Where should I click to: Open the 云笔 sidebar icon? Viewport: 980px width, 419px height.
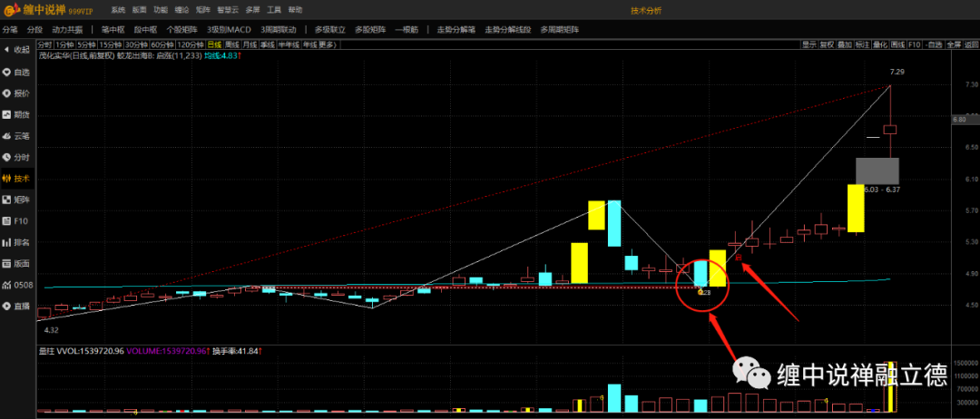click(15, 135)
